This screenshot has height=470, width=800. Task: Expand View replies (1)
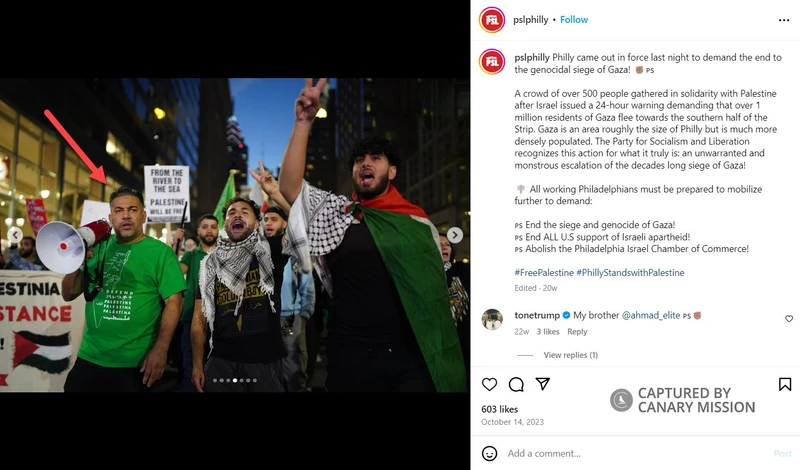570,355
